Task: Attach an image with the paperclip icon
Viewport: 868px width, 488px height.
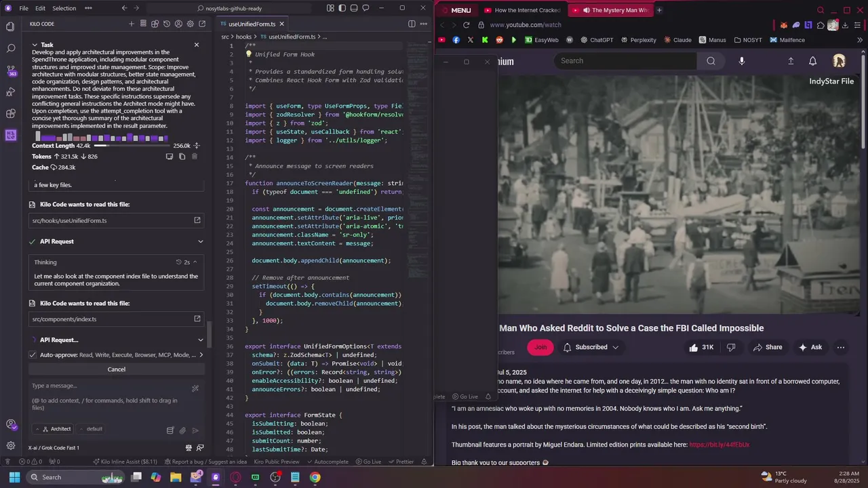Action: (x=182, y=430)
